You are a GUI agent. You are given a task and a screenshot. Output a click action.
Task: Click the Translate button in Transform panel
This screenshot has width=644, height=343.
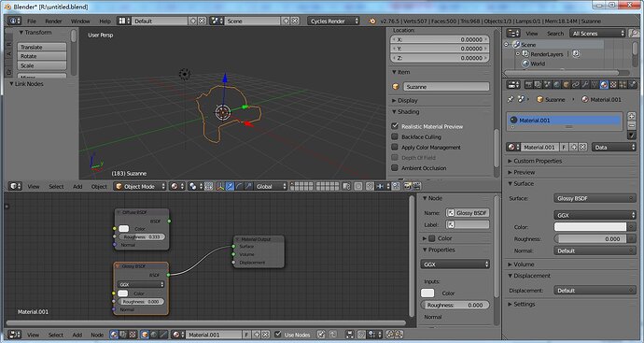point(41,47)
